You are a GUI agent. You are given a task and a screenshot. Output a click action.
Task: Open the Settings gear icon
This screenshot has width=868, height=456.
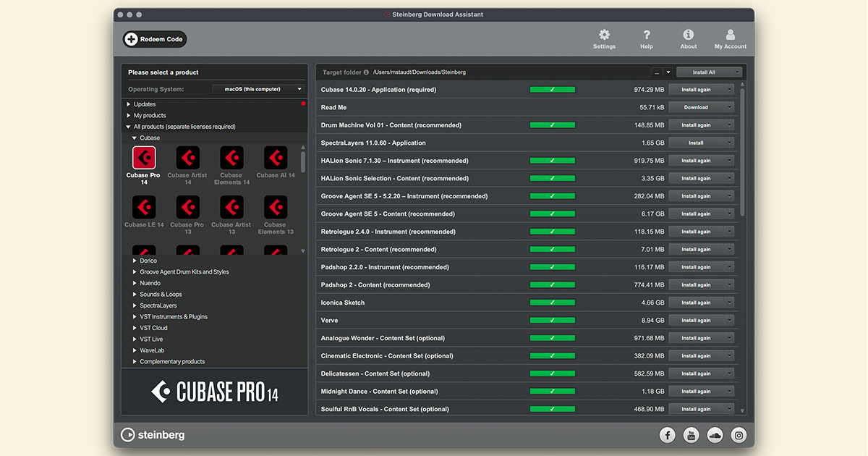pyautogui.click(x=604, y=35)
